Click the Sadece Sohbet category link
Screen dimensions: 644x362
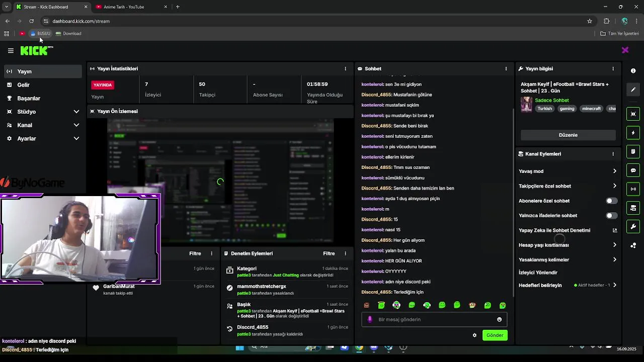[552, 101]
